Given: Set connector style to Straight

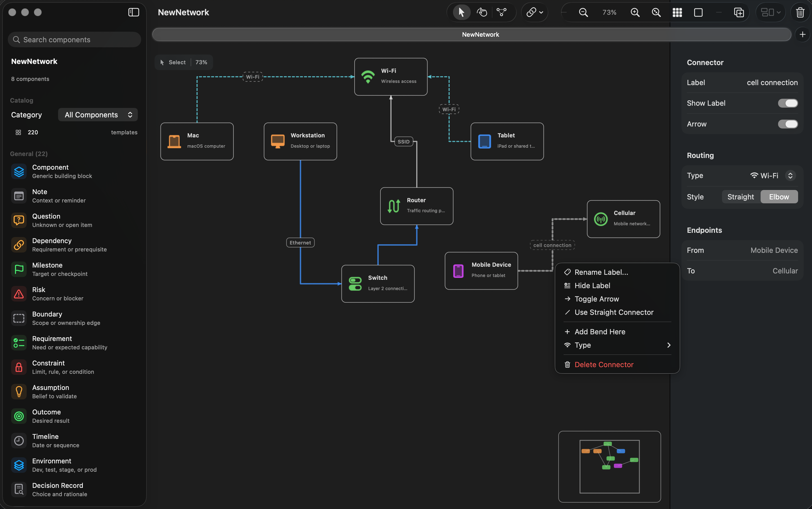Looking at the screenshot, I should click(x=741, y=197).
